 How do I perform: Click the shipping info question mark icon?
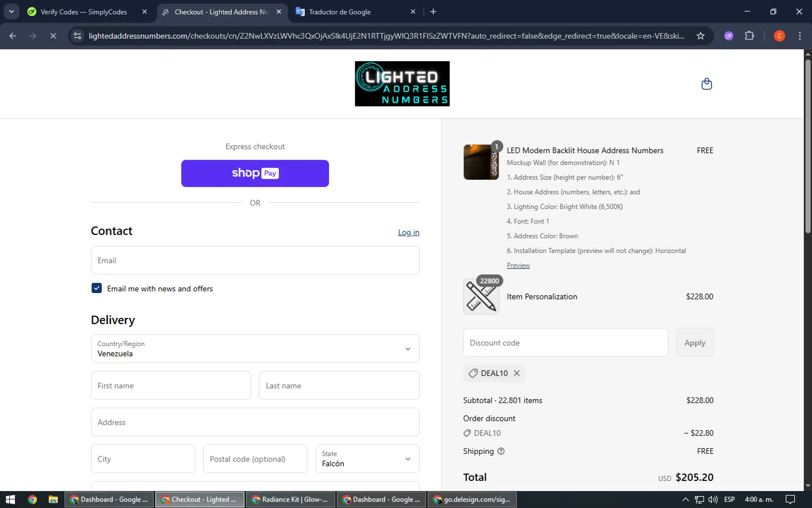tap(501, 451)
